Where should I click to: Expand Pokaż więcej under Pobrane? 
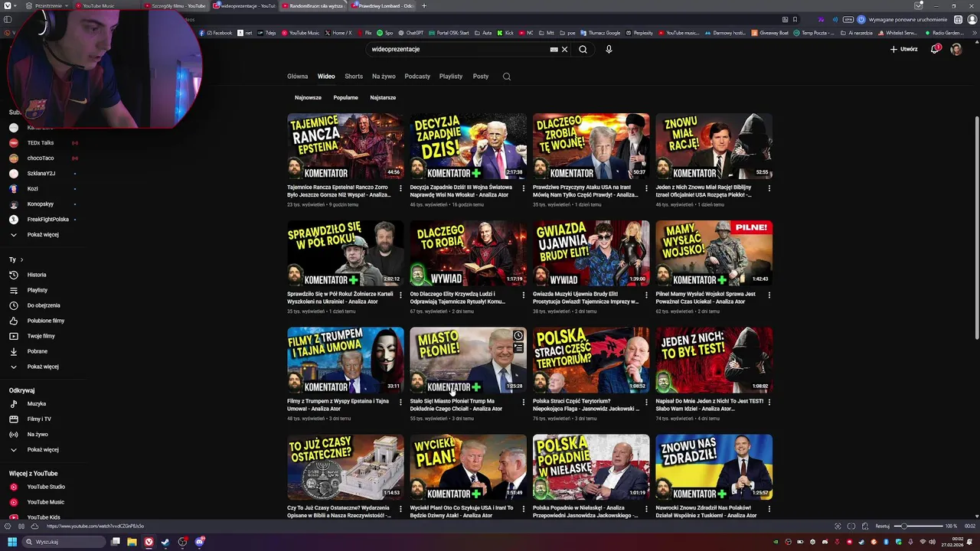click(x=43, y=367)
